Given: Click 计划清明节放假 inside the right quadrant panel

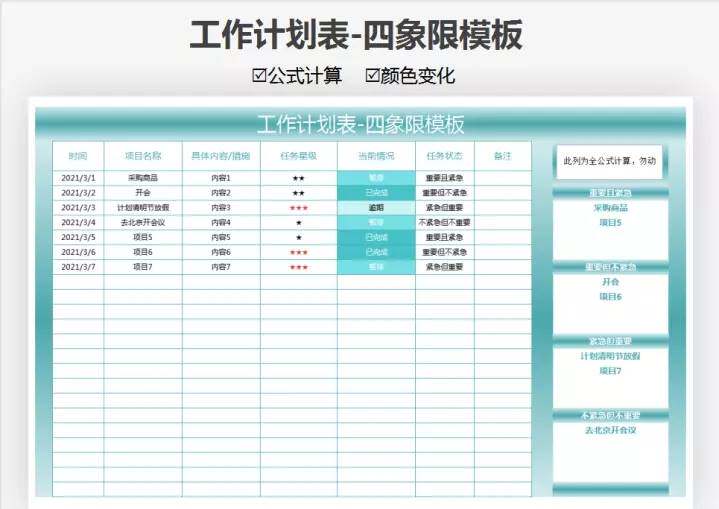Looking at the screenshot, I should click(x=610, y=356).
